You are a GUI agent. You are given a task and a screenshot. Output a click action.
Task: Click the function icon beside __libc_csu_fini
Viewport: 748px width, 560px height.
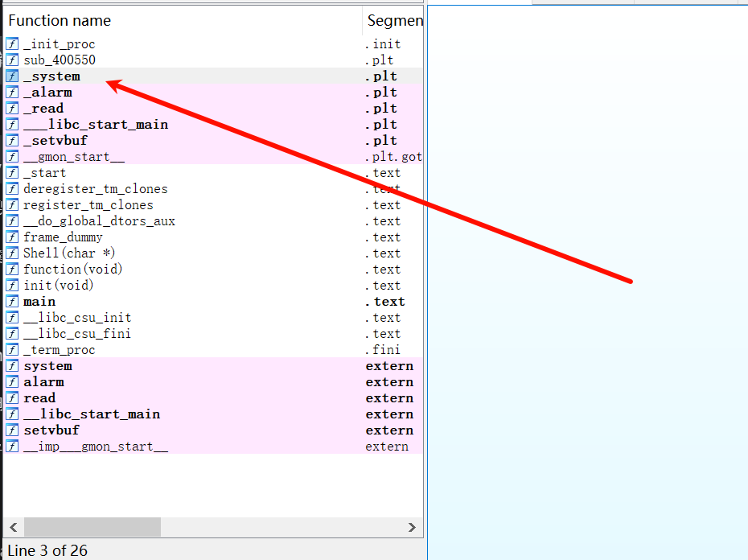[x=12, y=334]
